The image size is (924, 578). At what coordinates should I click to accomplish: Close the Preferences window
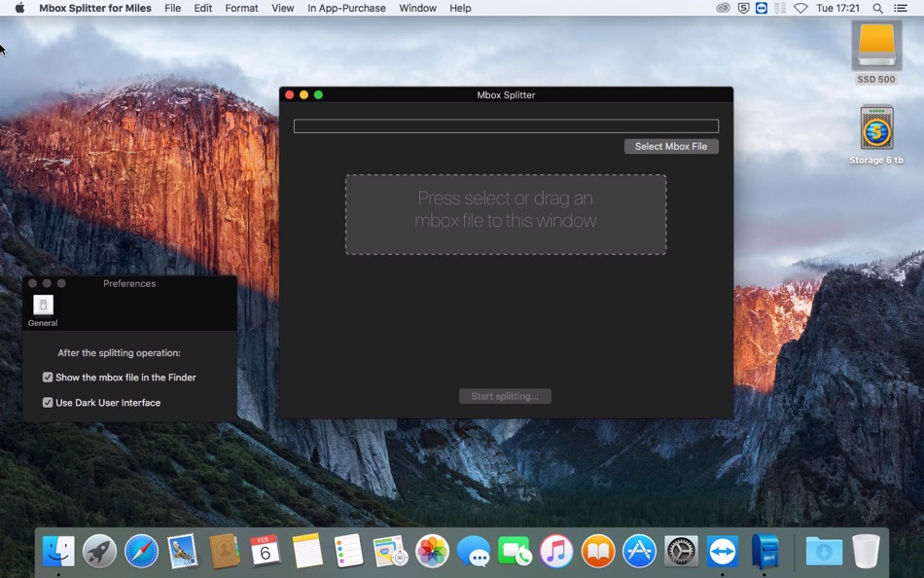point(32,284)
